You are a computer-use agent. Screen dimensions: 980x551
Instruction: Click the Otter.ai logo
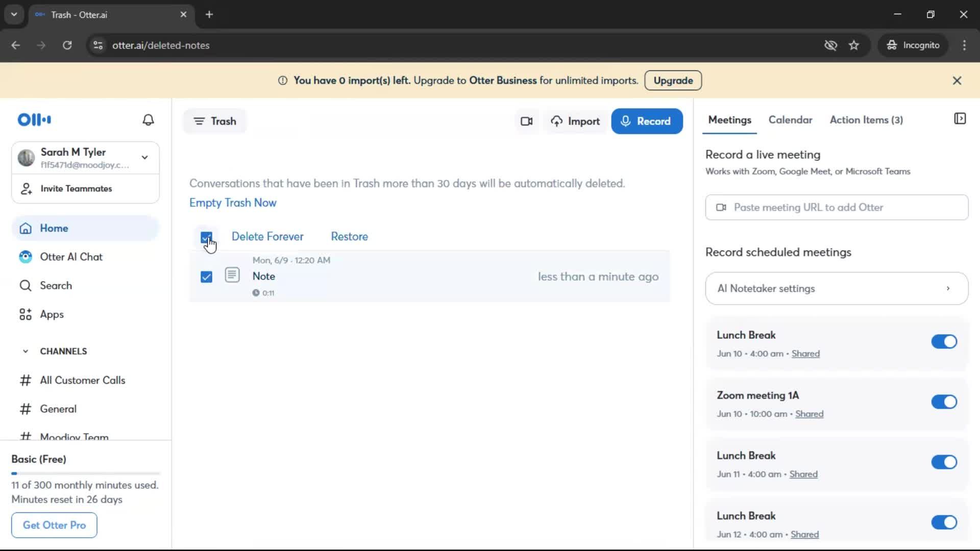tap(34, 120)
